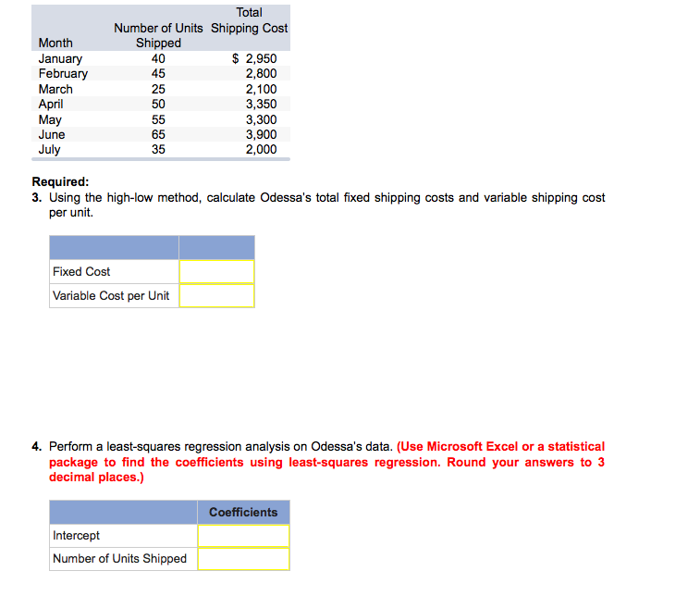Select the 2,000 shipping cost value
Viewport: 700px width, 596px height.
[x=261, y=149]
